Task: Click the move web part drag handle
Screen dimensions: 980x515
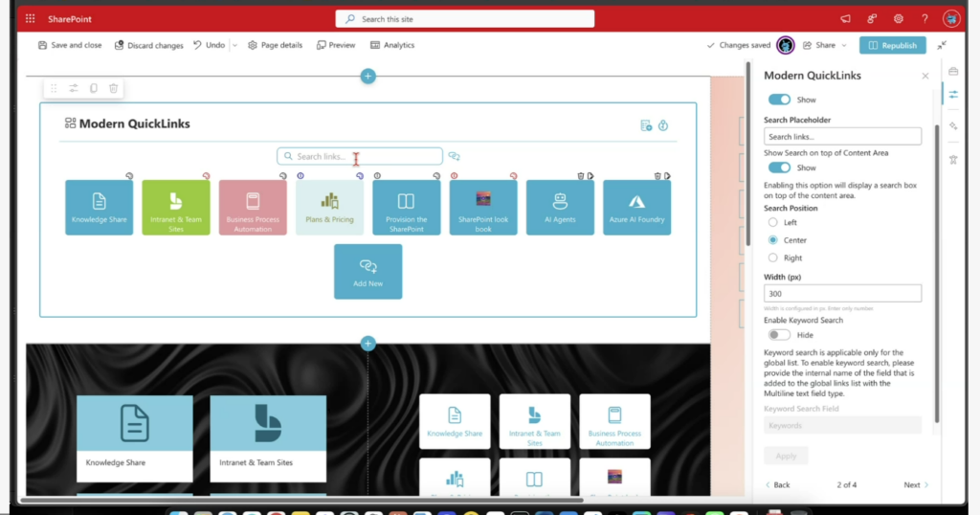Action: [54, 89]
